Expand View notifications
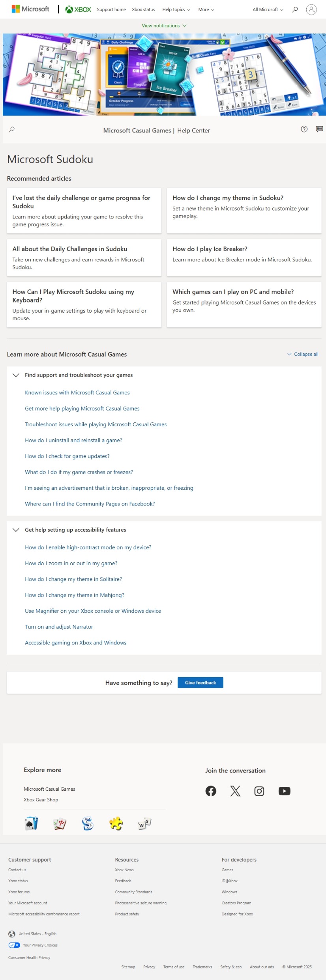Screen dimensions: 326x980 164,26
